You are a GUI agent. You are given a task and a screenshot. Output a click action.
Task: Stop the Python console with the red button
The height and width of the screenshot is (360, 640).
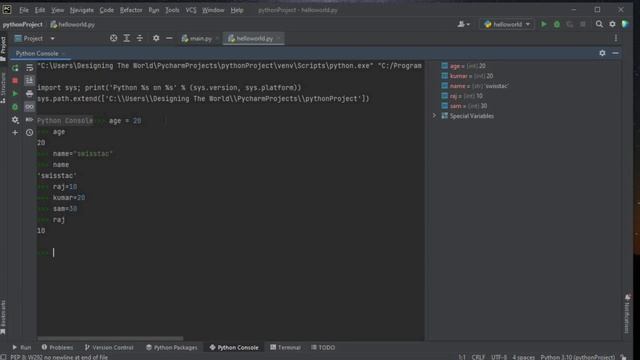point(15,81)
